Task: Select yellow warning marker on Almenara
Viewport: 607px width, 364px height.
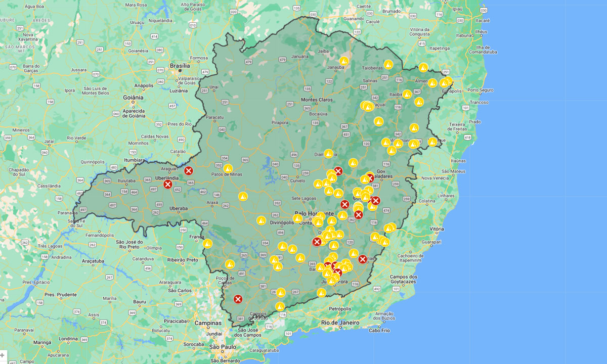Action: tap(432, 83)
